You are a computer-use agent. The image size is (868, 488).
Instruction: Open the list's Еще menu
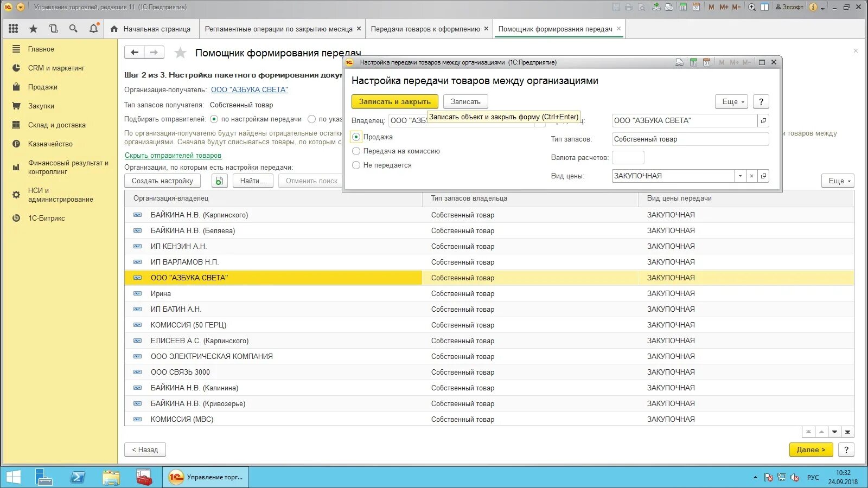[x=838, y=181]
